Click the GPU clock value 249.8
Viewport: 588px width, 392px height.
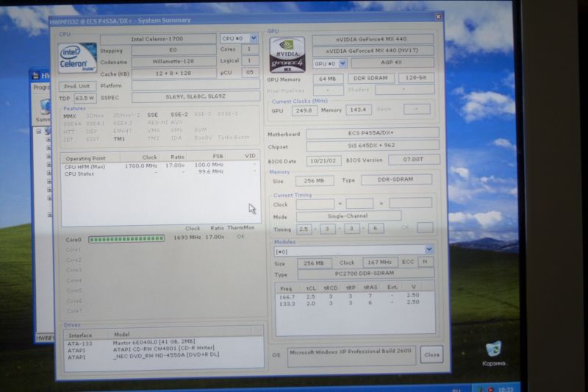tap(304, 110)
